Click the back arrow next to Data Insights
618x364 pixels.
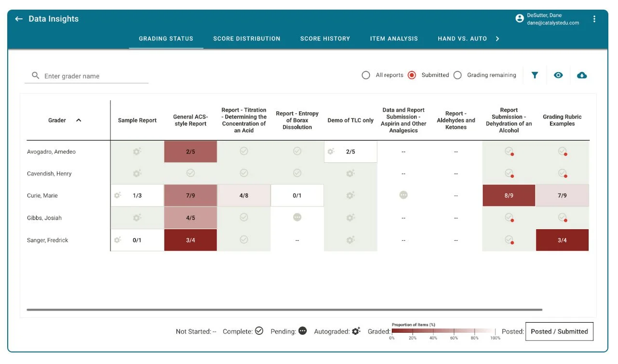point(18,18)
